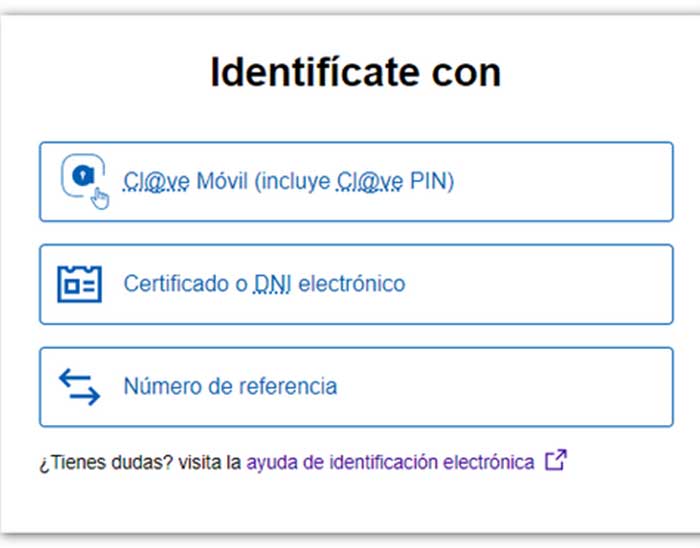700x548 pixels.
Task: Click the electronic certificate card icon
Action: [x=80, y=284]
